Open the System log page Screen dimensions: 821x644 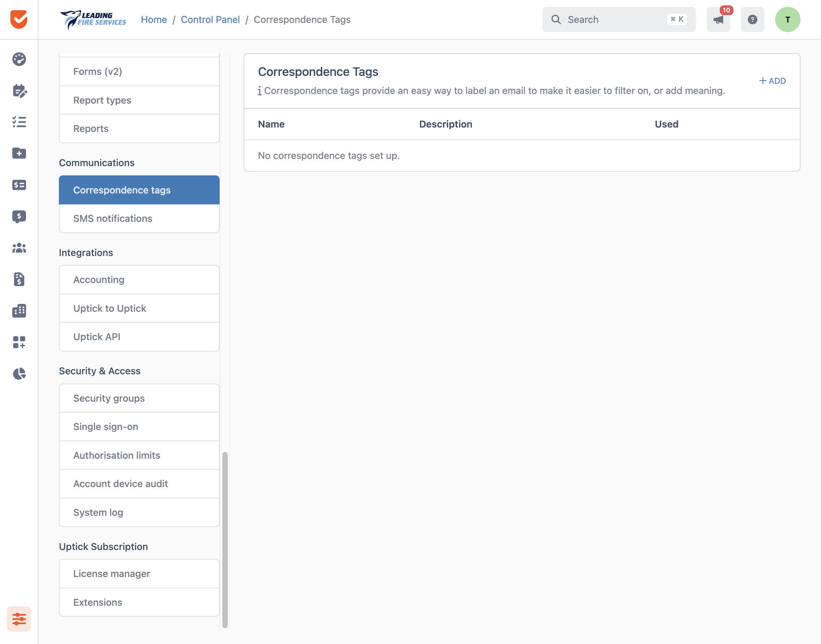(x=139, y=512)
